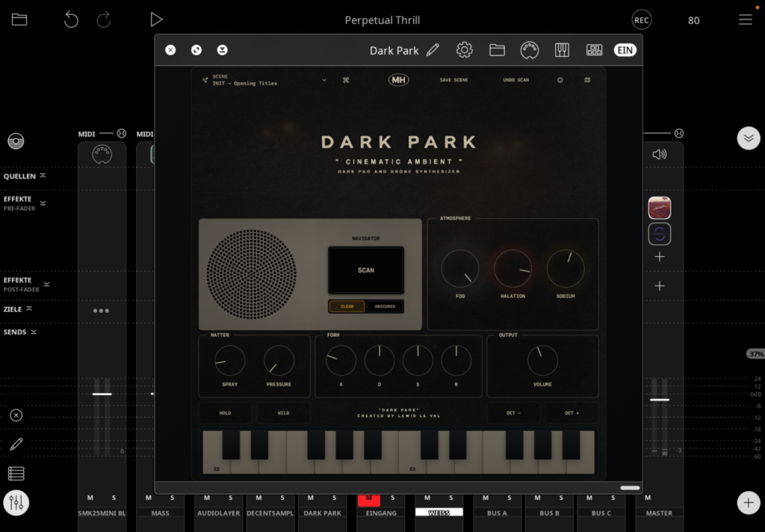Show the on-screen keyboard from plugin header
The image size is (765, 532).
pos(562,50)
